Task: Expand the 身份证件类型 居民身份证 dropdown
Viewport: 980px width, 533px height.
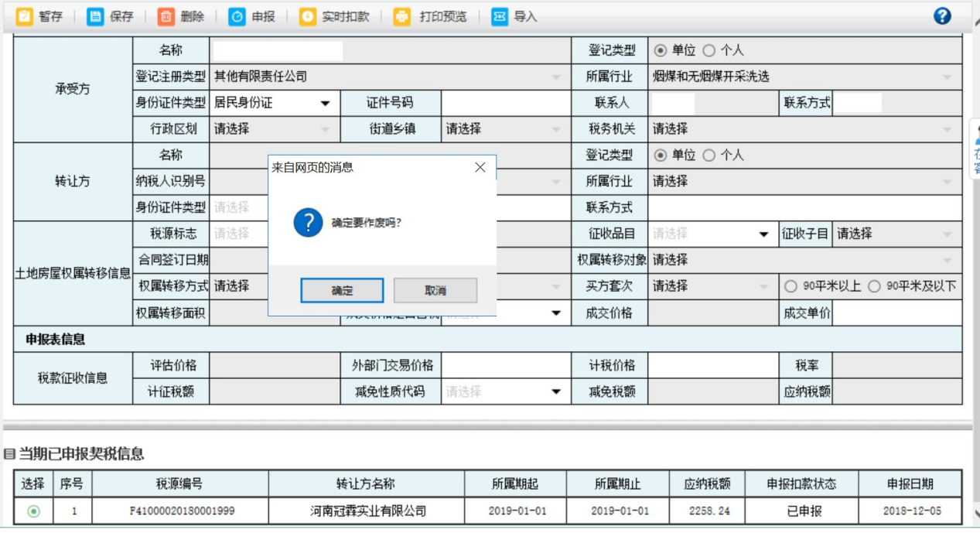Action: click(x=325, y=104)
